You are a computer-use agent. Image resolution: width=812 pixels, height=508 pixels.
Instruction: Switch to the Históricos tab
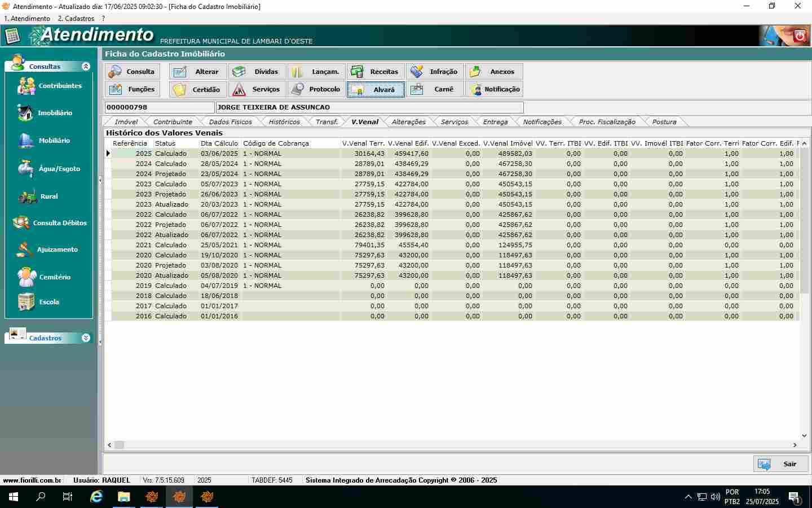(284, 122)
